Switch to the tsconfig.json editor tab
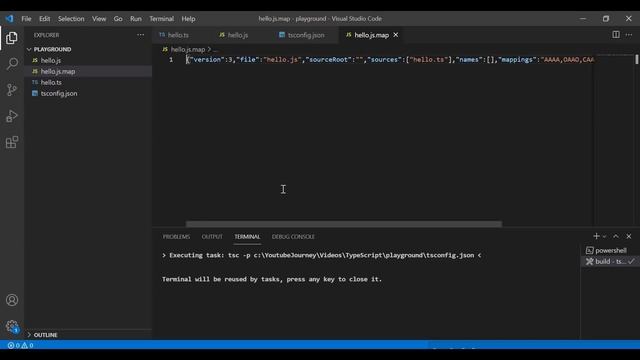The image size is (640, 360). 305,35
